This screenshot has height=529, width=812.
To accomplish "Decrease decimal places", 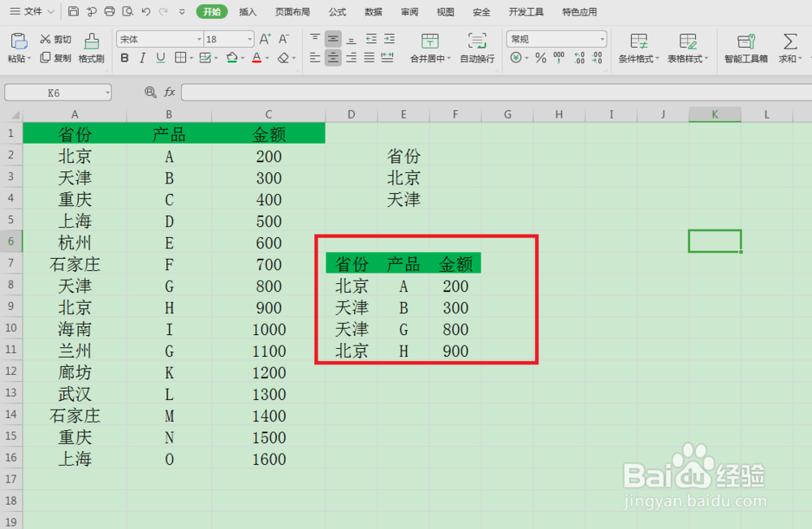I will pyautogui.click(x=597, y=58).
